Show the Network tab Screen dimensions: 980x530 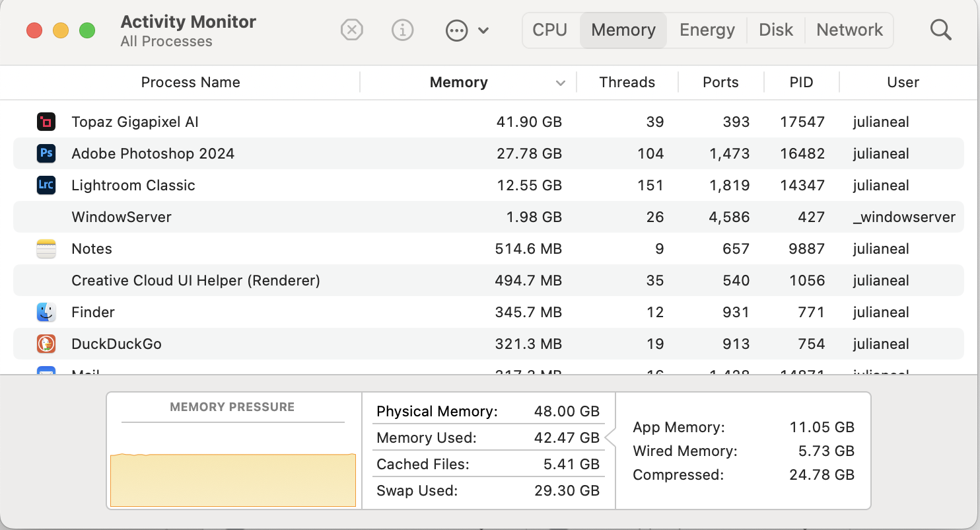849,30
